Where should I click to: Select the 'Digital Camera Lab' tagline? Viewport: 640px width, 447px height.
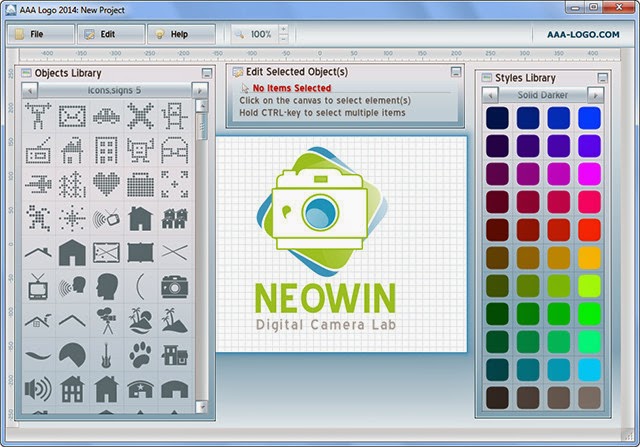pyautogui.click(x=326, y=325)
